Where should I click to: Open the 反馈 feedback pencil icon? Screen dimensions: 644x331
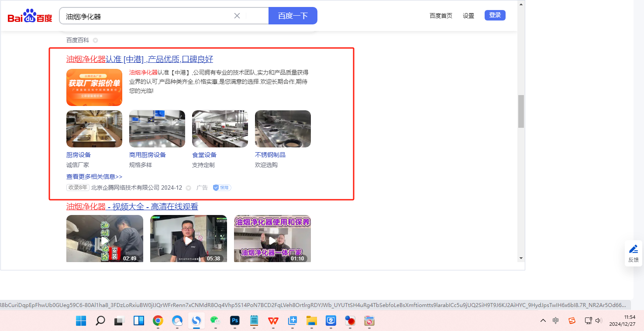coord(633,249)
